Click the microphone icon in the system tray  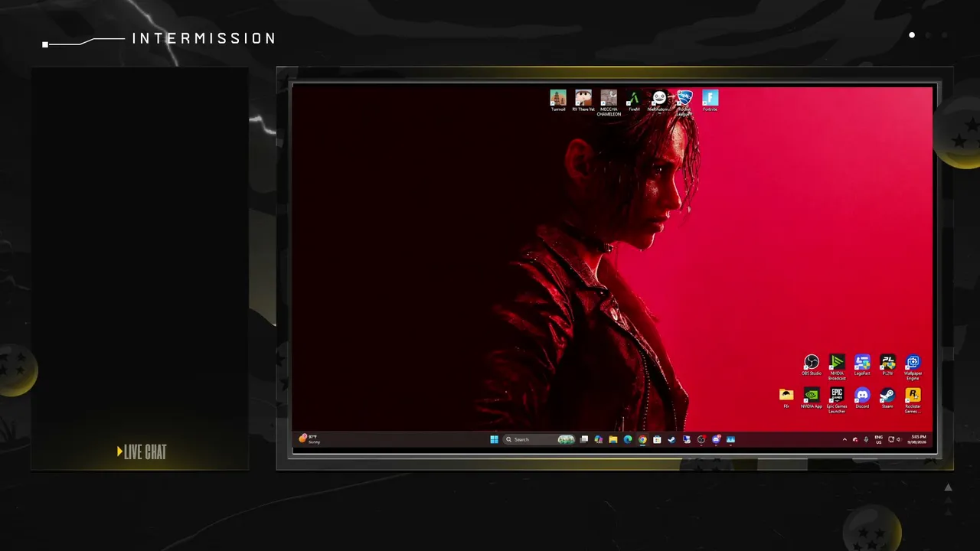(x=866, y=439)
